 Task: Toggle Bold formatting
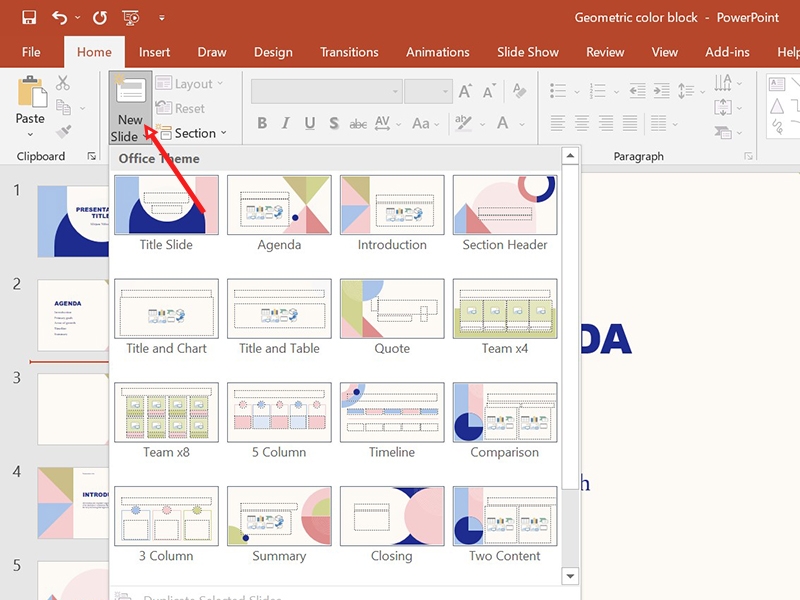262,123
